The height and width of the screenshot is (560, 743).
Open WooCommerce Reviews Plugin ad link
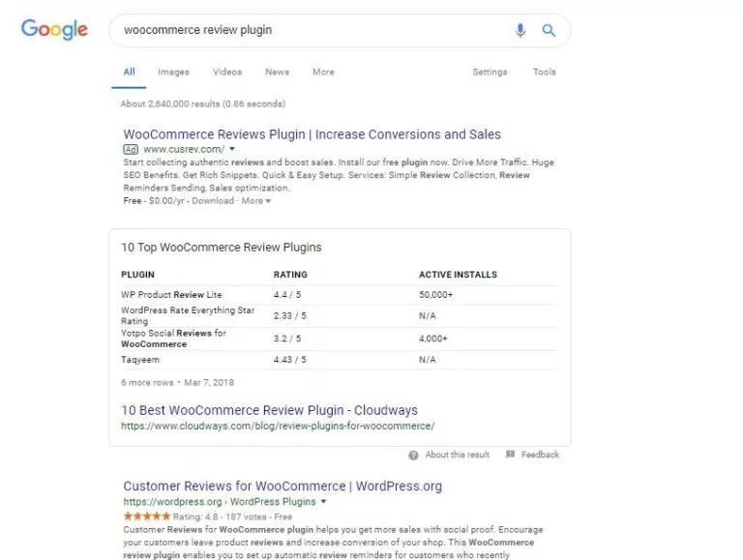312,134
